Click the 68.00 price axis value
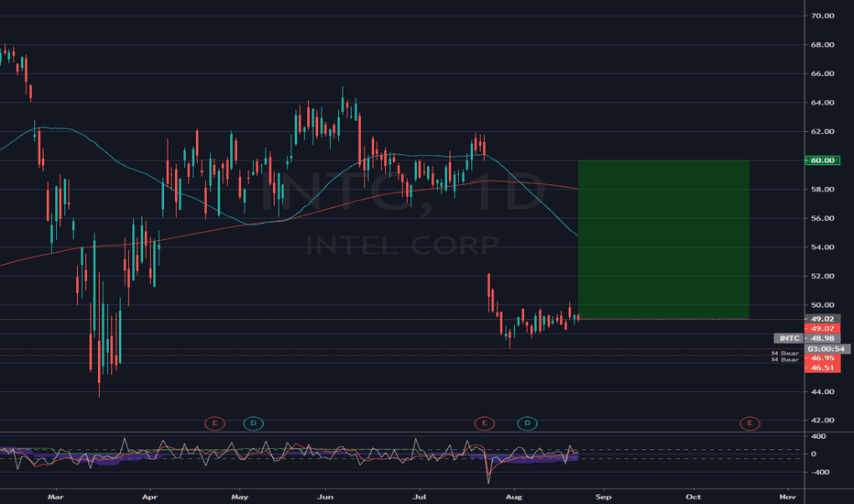The height and width of the screenshot is (504, 854). point(823,45)
